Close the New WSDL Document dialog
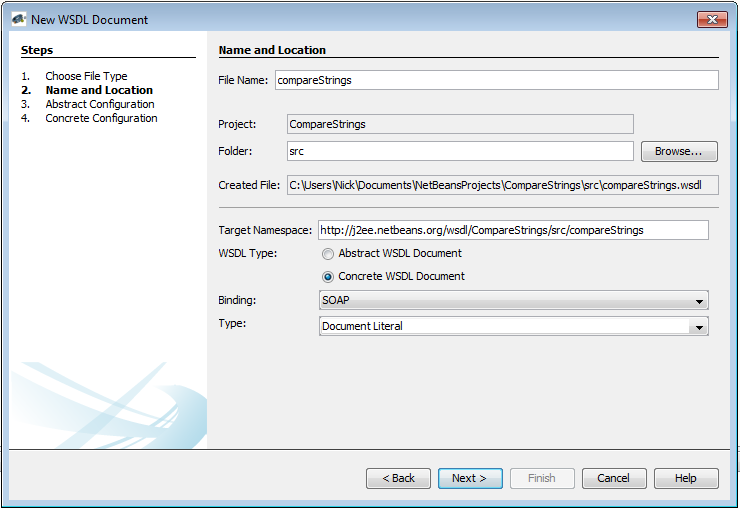 (711, 19)
